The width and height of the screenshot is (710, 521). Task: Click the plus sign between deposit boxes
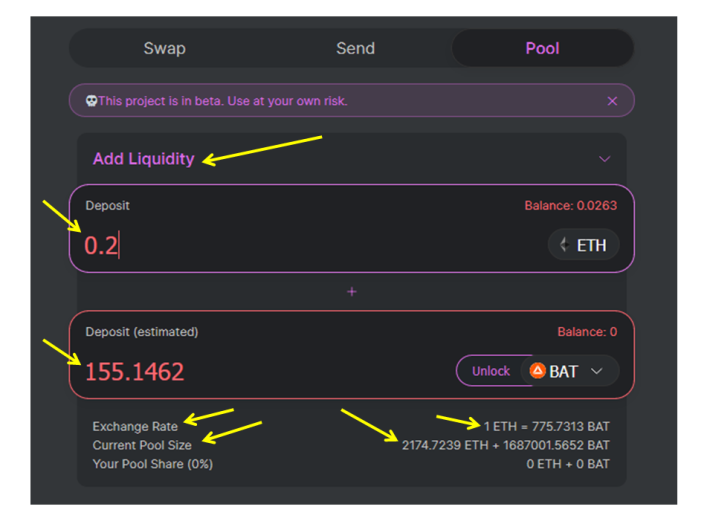click(352, 292)
